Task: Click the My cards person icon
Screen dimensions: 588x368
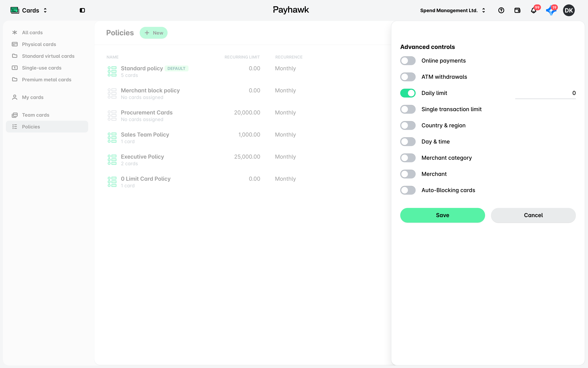Action: tap(15, 97)
